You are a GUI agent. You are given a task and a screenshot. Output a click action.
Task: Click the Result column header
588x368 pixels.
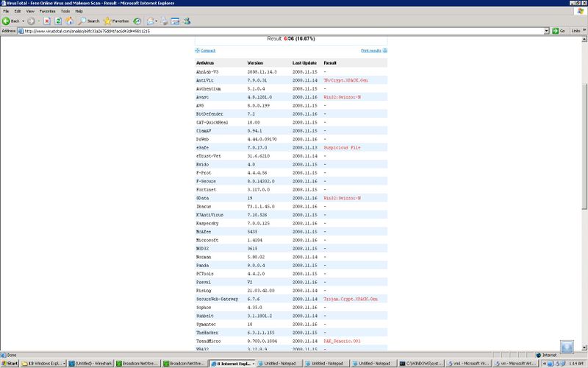click(x=330, y=63)
